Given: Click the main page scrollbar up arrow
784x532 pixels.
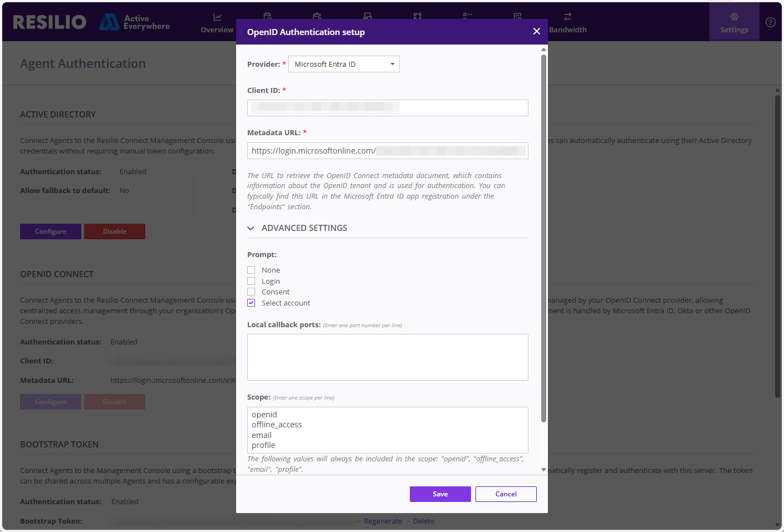Looking at the screenshot, I should coord(778,90).
